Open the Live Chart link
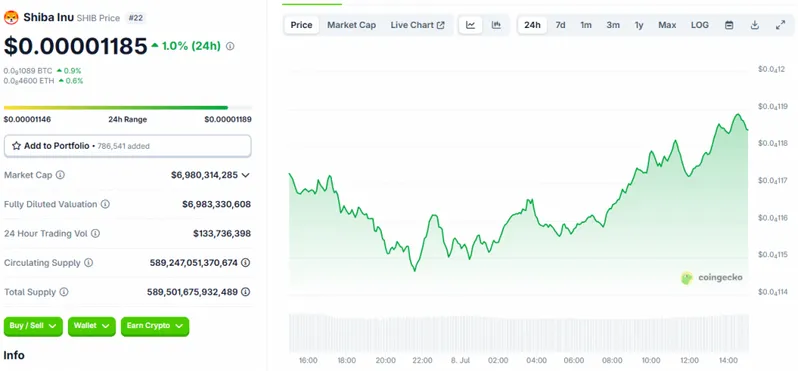 [417, 25]
